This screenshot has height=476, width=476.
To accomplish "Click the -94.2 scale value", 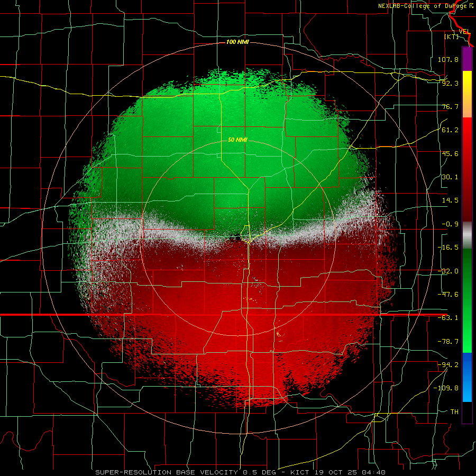I will (x=448, y=364).
